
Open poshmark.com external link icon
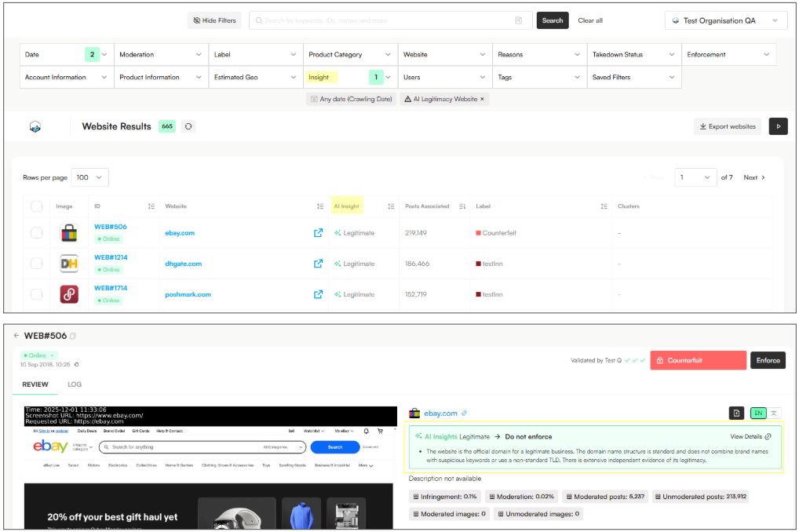tap(318, 294)
